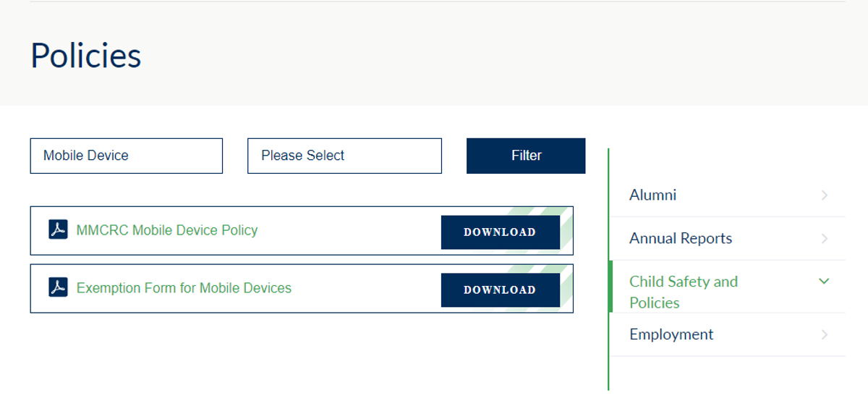Download the Exemption Form for Mobile Devices
868x409 pixels.
pos(501,290)
